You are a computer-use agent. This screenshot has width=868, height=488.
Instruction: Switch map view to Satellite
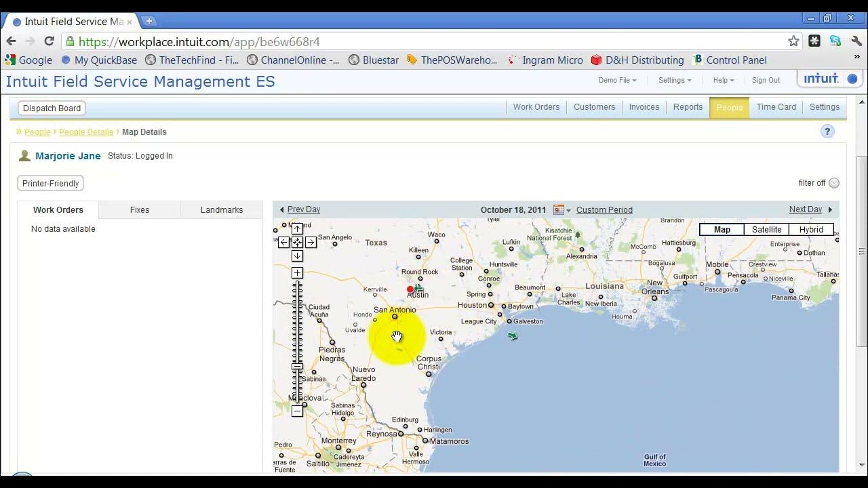click(766, 230)
